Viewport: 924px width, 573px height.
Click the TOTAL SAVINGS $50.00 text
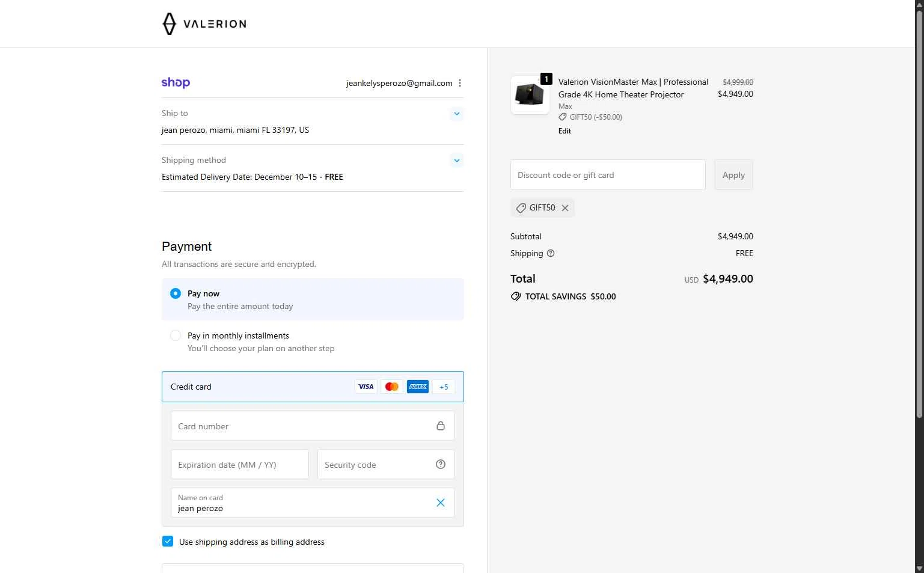[571, 296]
